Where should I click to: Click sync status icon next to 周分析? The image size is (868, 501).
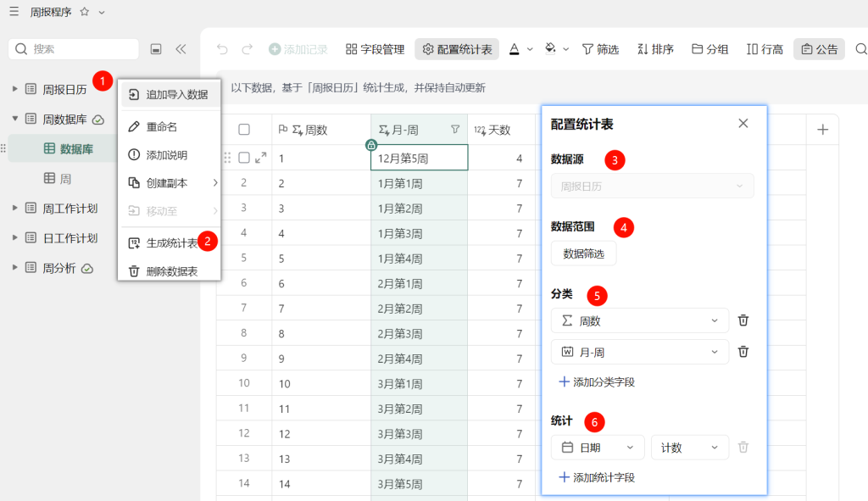(87, 269)
